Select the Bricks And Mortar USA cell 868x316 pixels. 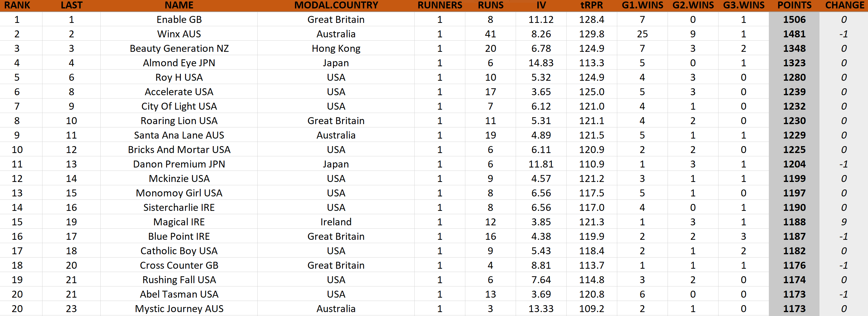[179, 150]
